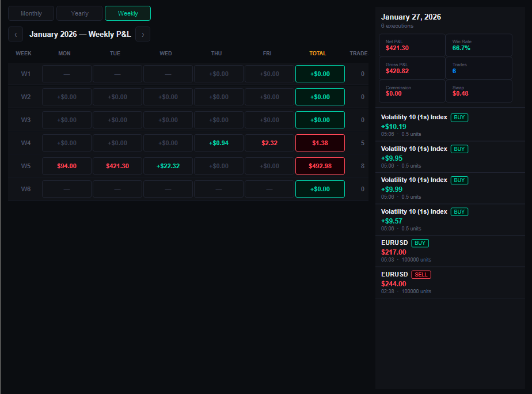
Task: Click the previous month chevron arrow
Action: pos(15,34)
